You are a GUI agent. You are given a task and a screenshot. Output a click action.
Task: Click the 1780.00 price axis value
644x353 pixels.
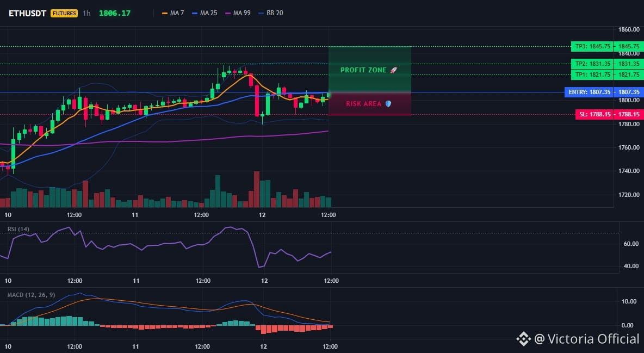[x=629, y=124]
